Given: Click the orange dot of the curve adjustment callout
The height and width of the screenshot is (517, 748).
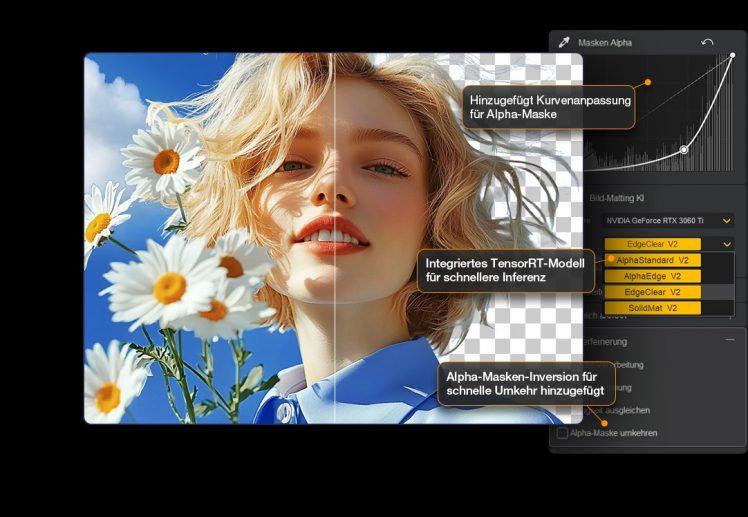Looking at the screenshot, I should coord(648,82).
